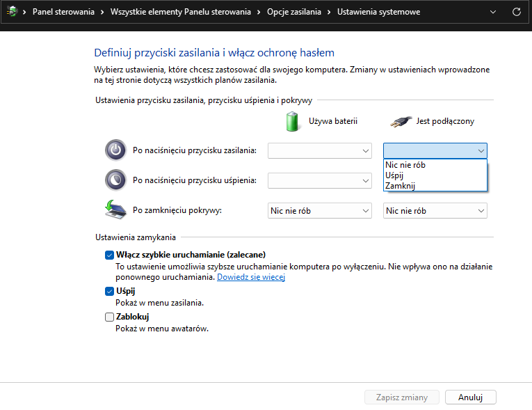Go to 'Opcje zasilania' breadcrumb
Screen dimensions: 532x410
click(294, 12)
